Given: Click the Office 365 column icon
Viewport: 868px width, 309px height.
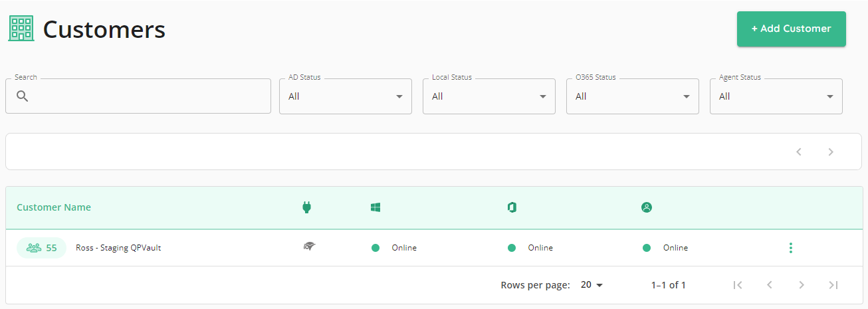Looking at the screenshot, I should (x=512, y=207).
